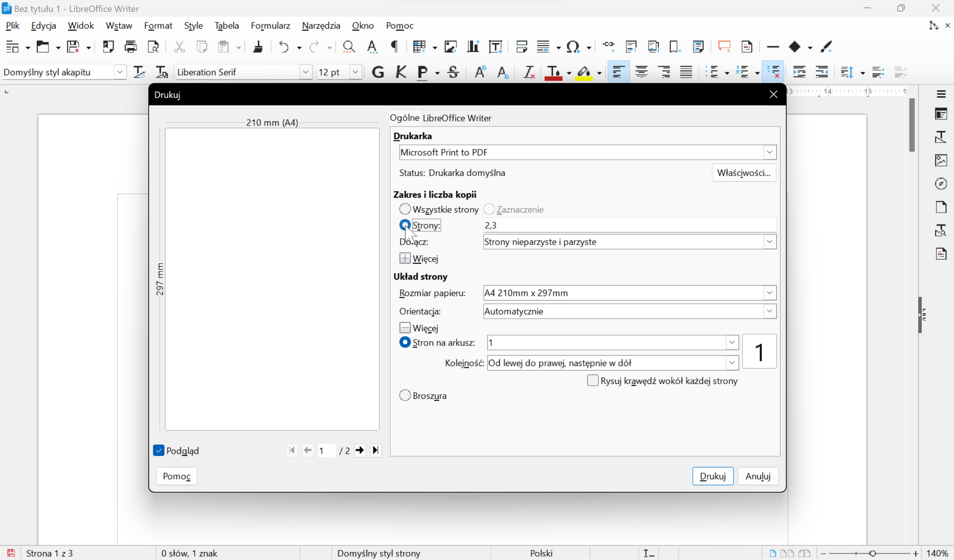Toggle formatting marks pilcrow icon
This screenshot has height=560, width=954.
395,47
